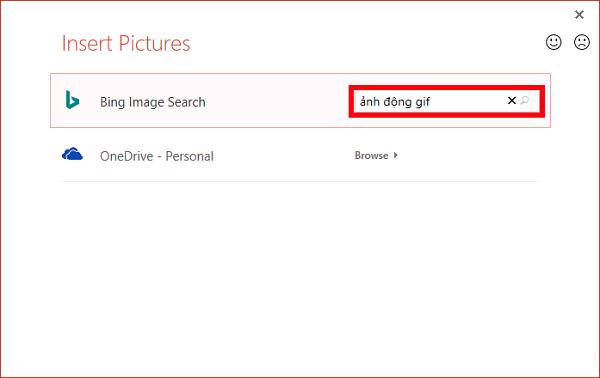Expand the arrow next to Browse
The width and height of the screenshot is (600, 378).
396,155
